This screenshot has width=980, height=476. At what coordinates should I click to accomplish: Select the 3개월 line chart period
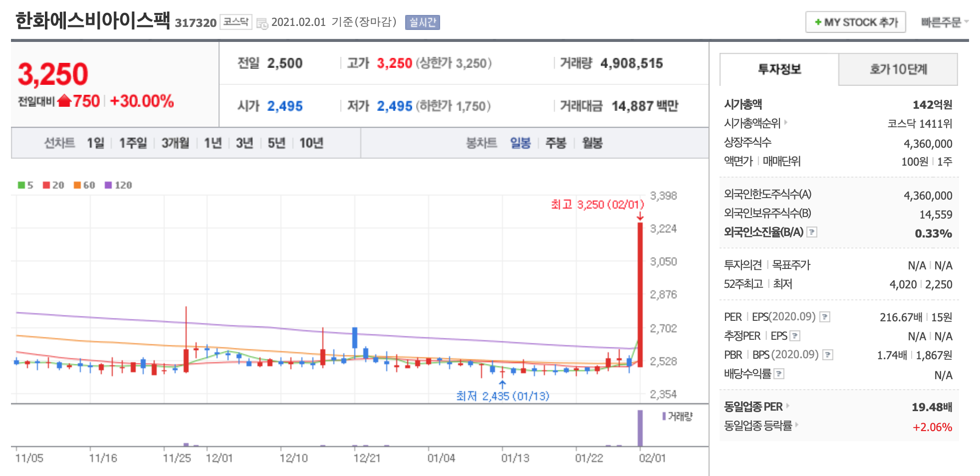[x=175, y=143]
